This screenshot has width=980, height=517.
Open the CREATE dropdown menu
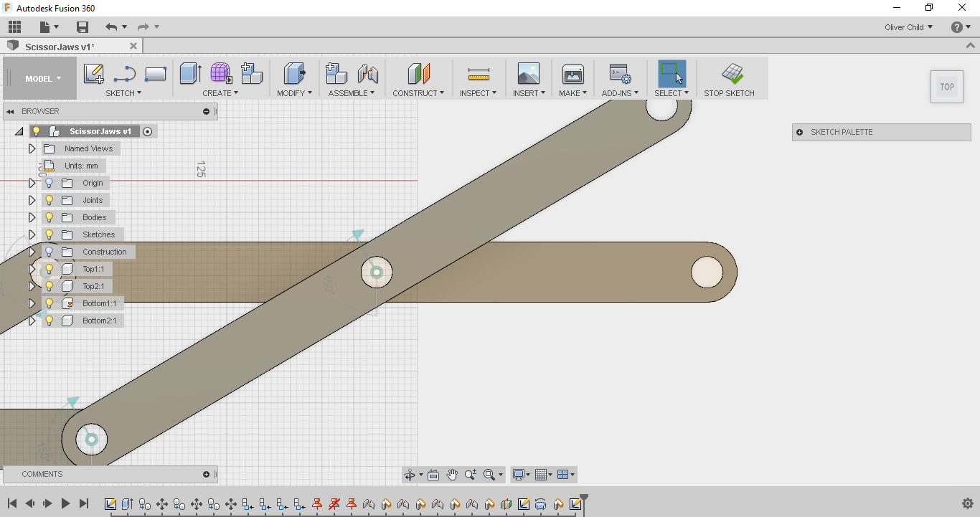pos(220,93)
